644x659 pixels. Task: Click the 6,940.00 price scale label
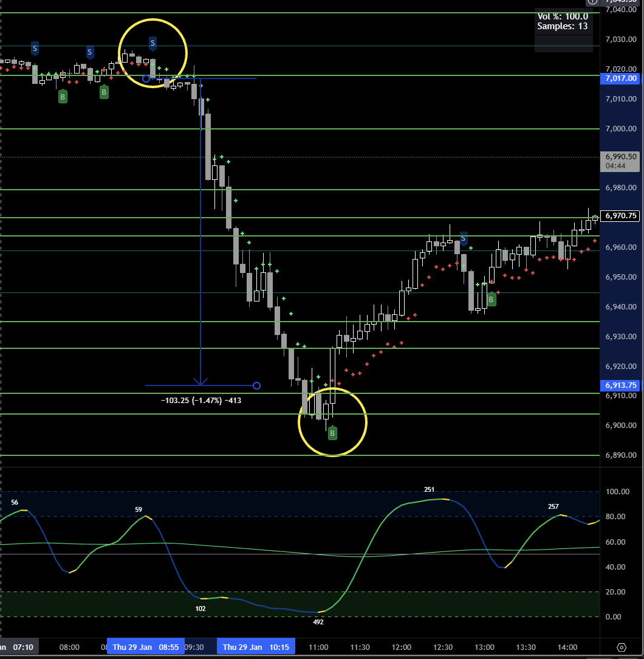[x=621, y=307]
